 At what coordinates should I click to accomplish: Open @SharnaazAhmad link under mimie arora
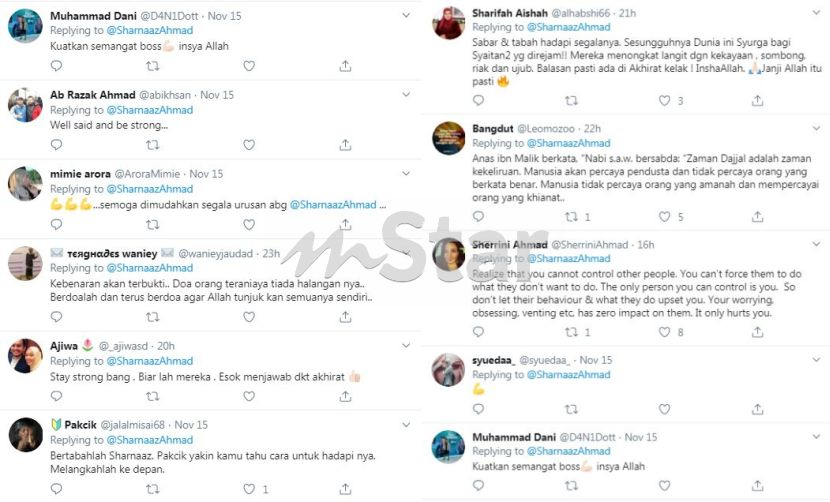click(150, 189)
